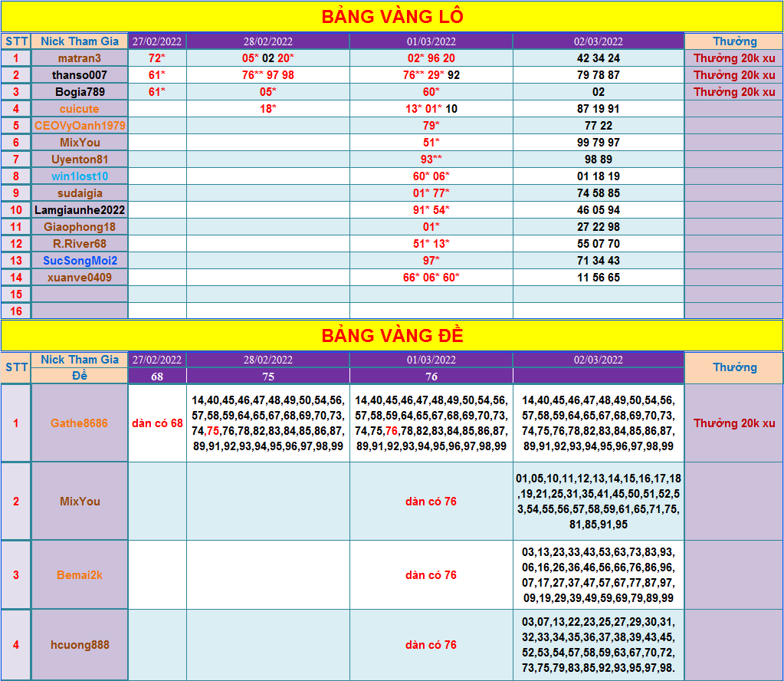
Task: Click the number list starting '03,13,23,33' in the Bemai2k row
Action: click(x=598, y=575)
